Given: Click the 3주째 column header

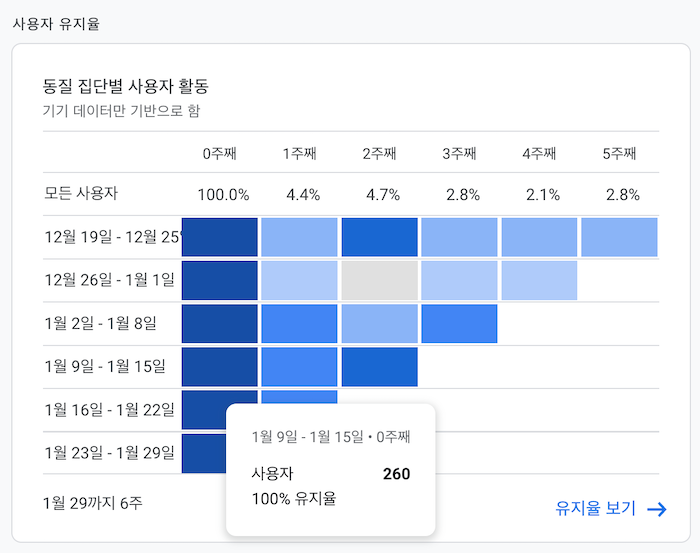Looking at the screenshot, I should [x=459, y=154].
